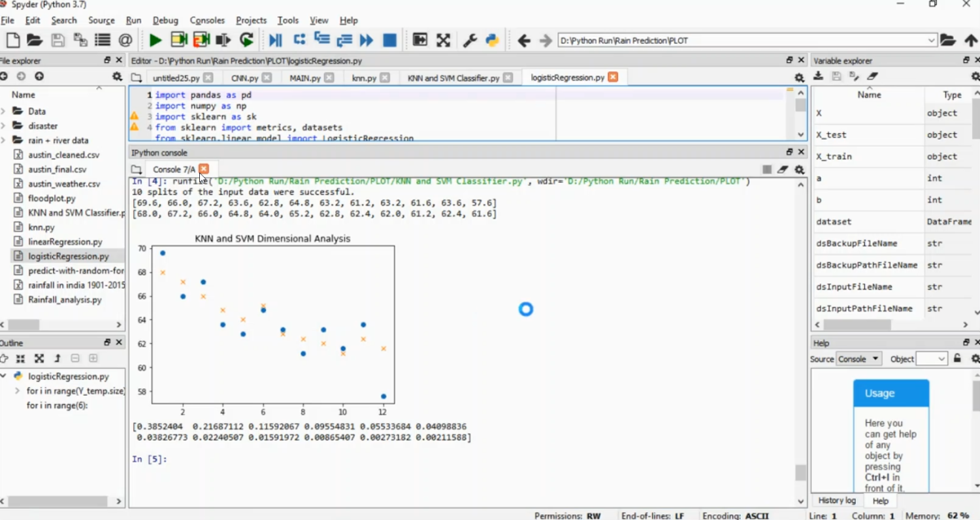Switch to the History log tab
The height and width of the screenshot is (520, 980).
837,500
